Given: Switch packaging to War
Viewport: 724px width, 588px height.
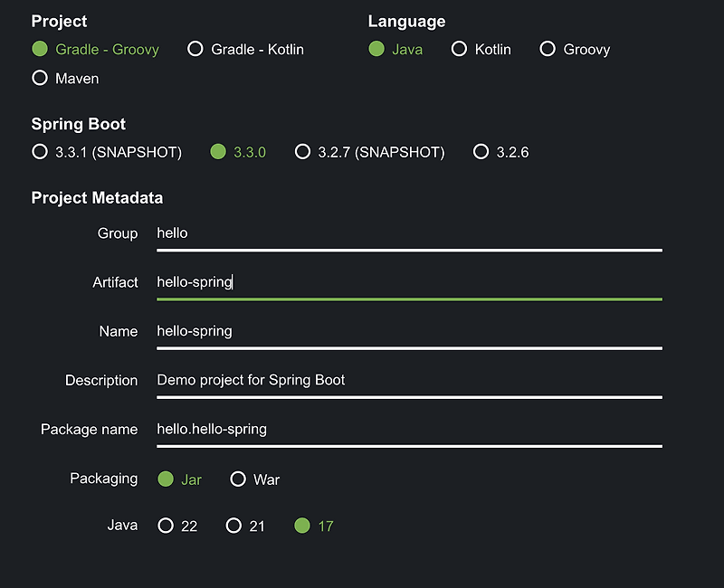Looking at the screenshot, I should [x=238, y=479].
